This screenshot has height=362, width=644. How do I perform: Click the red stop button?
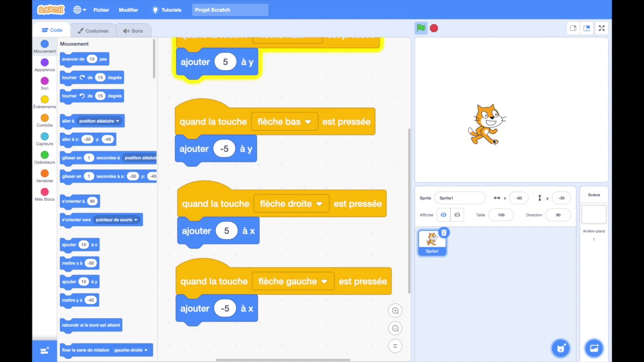coord(434,29)
